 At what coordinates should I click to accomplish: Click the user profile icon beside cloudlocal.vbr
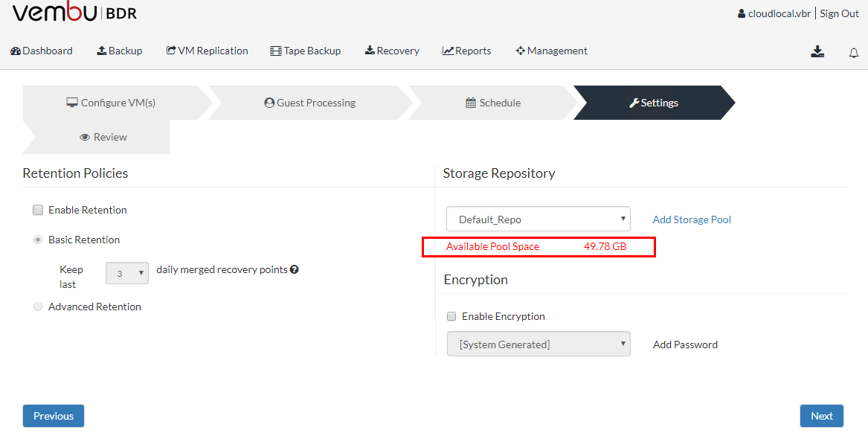(741, 13)
